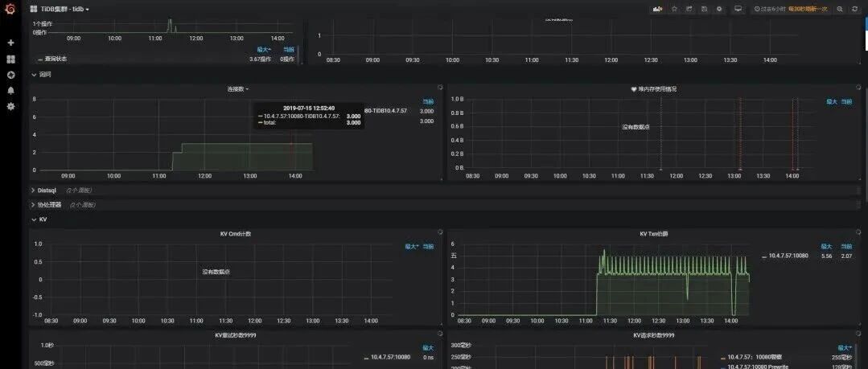Click the Add panel icon in top bar

coord(656,9)
